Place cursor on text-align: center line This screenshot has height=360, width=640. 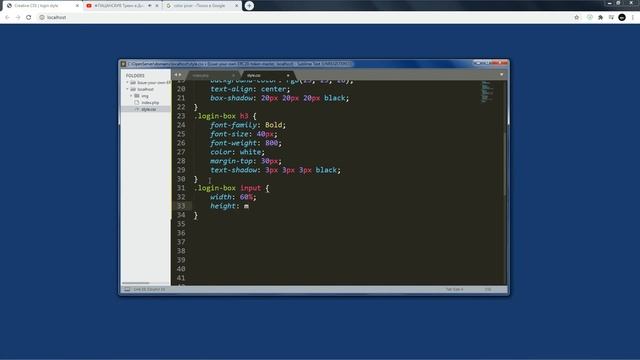click(250, 89)
